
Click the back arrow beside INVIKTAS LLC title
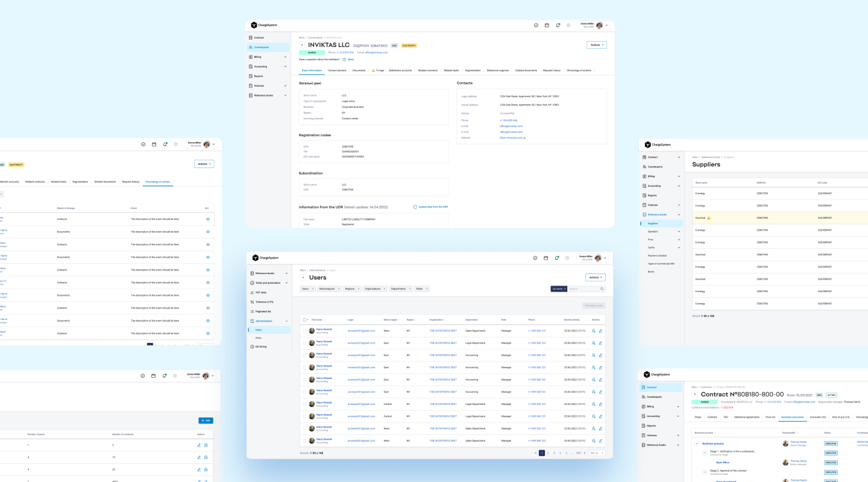[x=302, y=45]
